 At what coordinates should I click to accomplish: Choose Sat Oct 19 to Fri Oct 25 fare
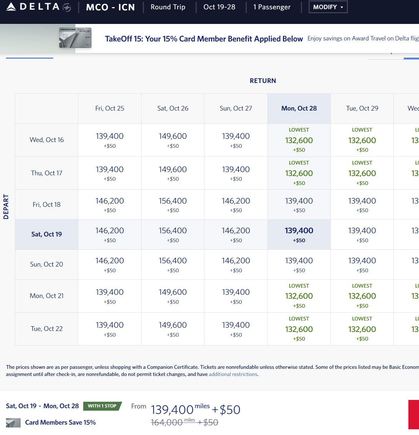tap(110, 234)
